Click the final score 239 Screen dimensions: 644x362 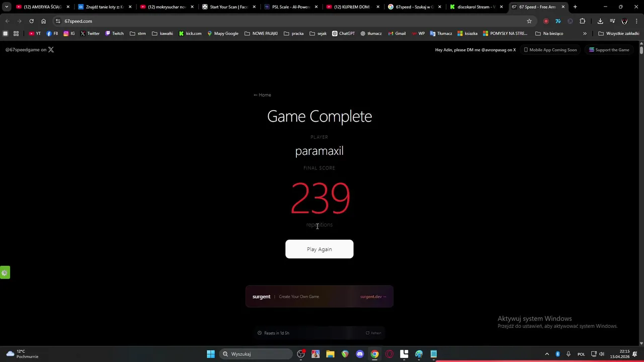pos(320,198)
